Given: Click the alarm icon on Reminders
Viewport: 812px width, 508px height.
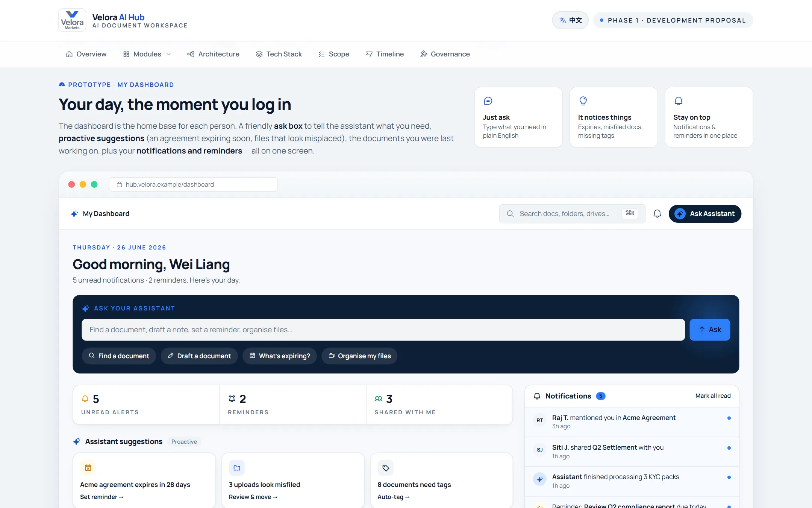Looking at the screenshot, I should [x=232, y=399].
